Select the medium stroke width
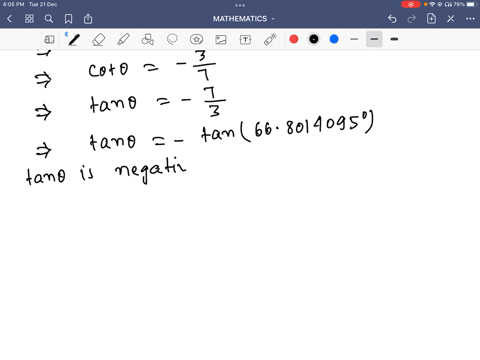480x360 pixels. pyautogui.click(x=374, y=39)
